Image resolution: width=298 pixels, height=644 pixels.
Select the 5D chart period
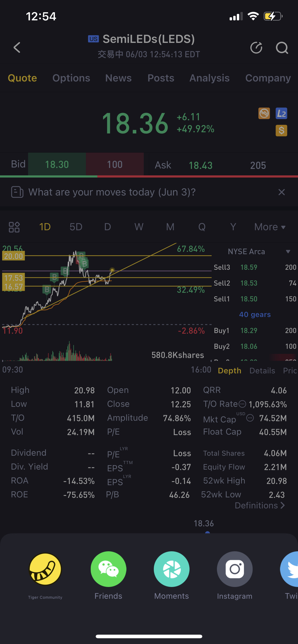[x=76, y=227]
